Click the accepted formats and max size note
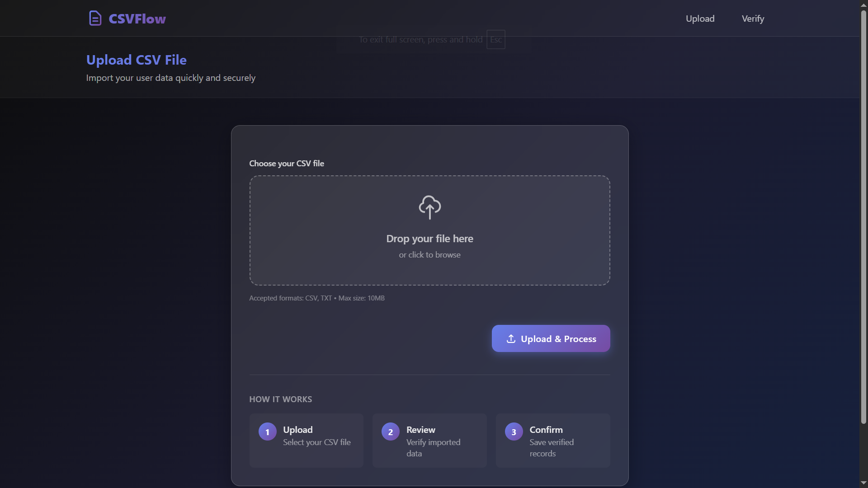 [317, 298]
